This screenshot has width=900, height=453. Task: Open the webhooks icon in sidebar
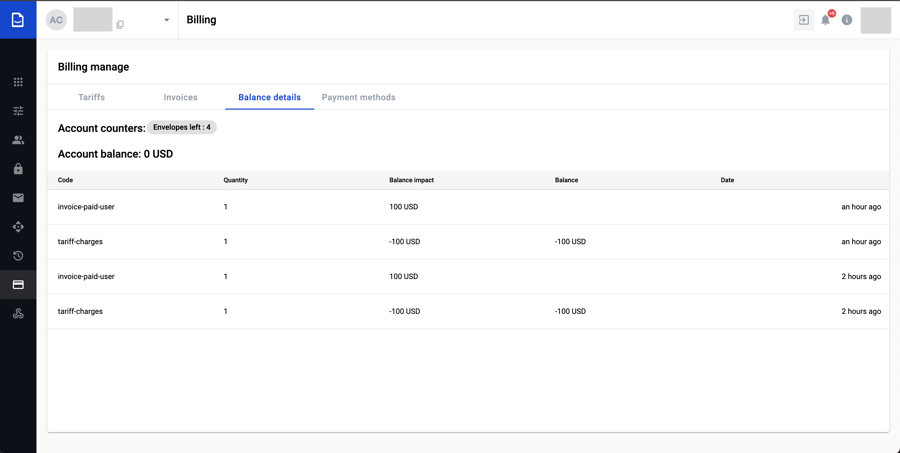pos(18,314)
